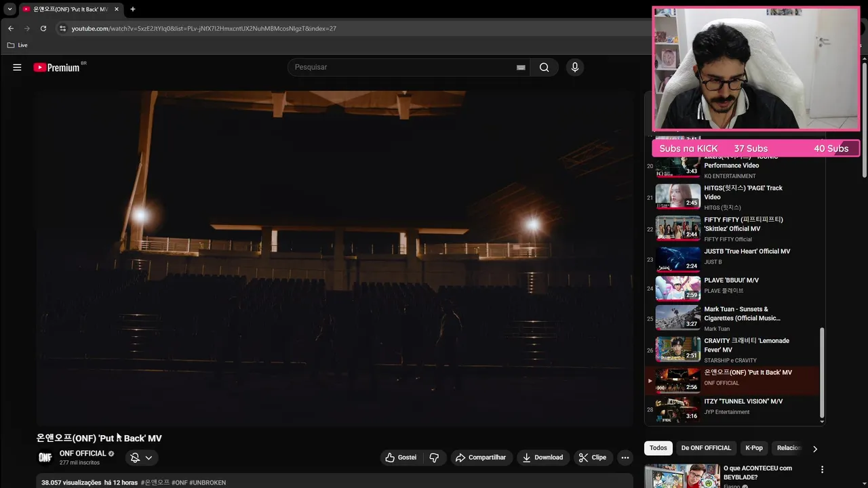Open notification bell dropdown for ONF OFFICIAL
868x488 pixels.
(x=142, y=457)
